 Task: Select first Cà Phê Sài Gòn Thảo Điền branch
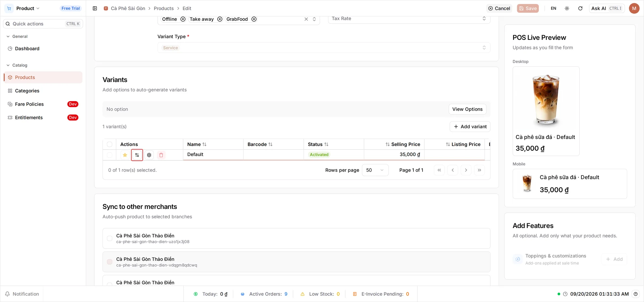coord(110,238)
